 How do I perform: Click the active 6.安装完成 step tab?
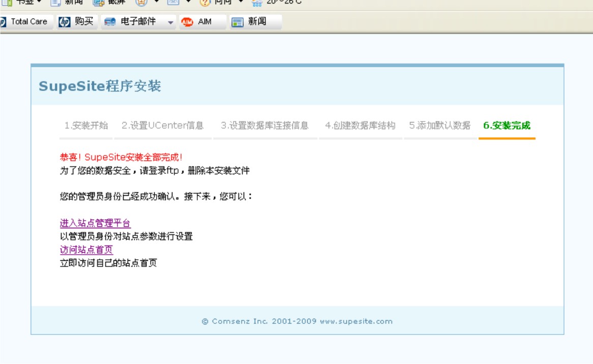point(507,126)
